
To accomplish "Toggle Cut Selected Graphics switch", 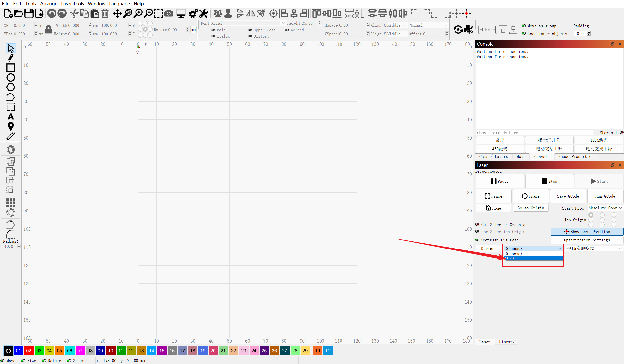I will pos(477,224).
